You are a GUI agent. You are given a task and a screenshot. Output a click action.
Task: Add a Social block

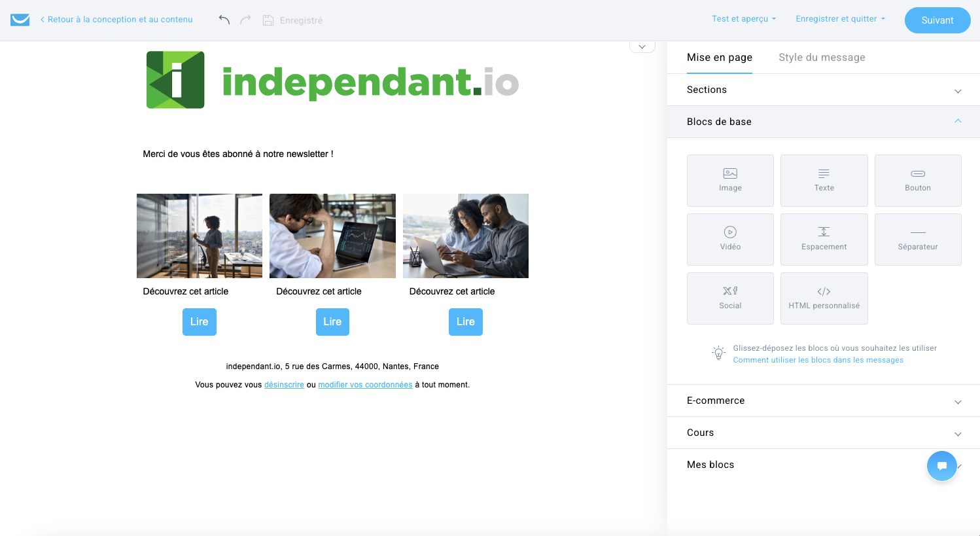[x=730, y=298]
